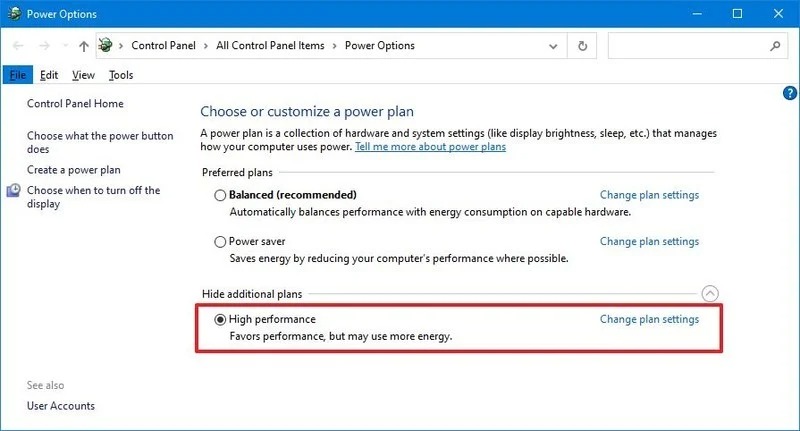Select the Balanced (recommended) plan
Screen dimensions: 800x431
point(220,195)
